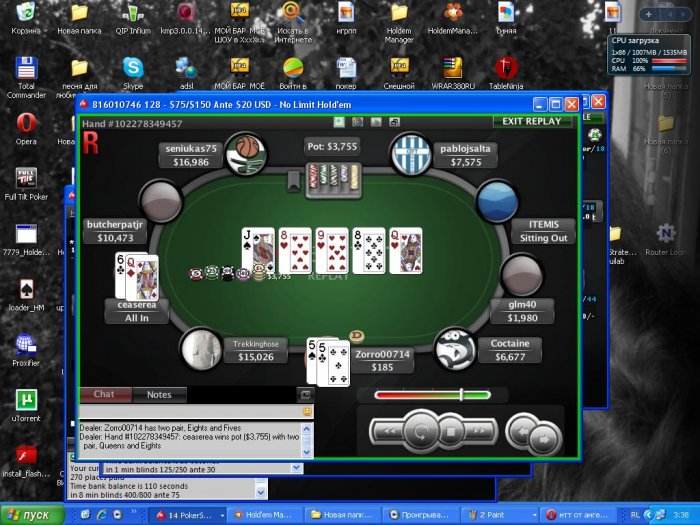This screenshot has width=700, height=525.
Task: Click the third replayer toolbar icon
Action: (x=376, y=121)
